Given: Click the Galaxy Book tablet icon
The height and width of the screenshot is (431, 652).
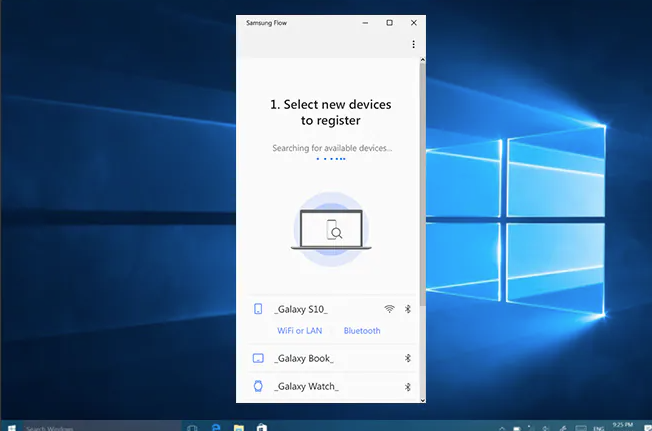Looking at the screenshot, I should tap(258, 358).
